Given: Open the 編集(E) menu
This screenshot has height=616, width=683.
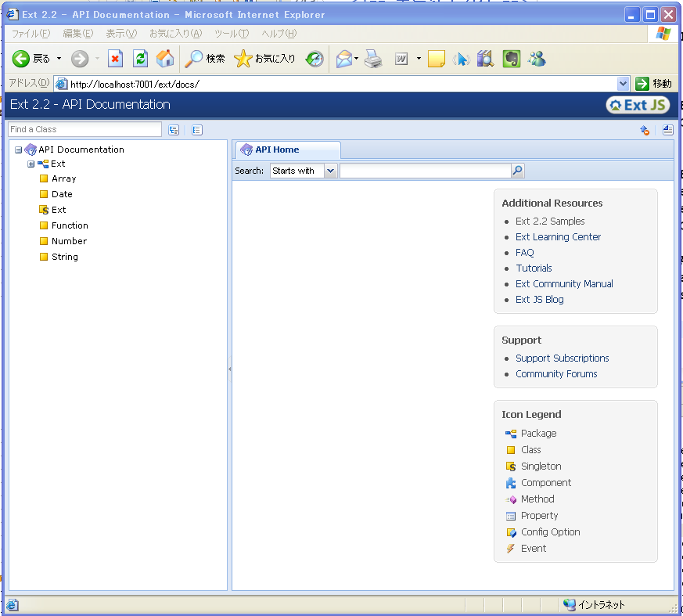Looking at the screenshot, I should click(x=78, y=34).
